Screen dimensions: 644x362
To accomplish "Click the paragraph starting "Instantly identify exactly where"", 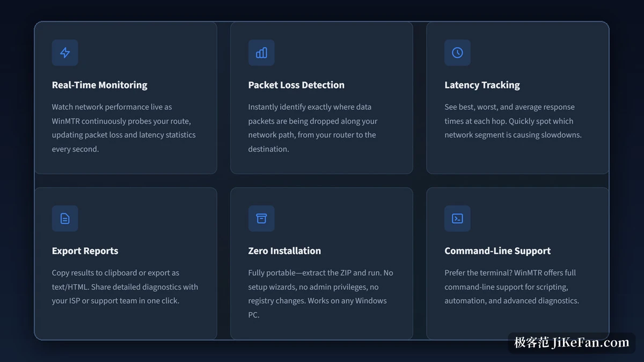I will point(313,128).
